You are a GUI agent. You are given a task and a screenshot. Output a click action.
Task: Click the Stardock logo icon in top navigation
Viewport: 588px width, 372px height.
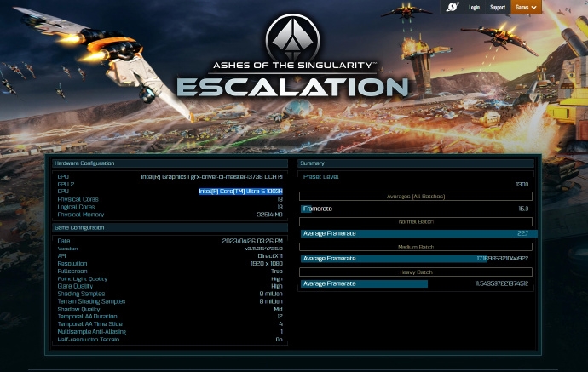(x=453, y=7)
